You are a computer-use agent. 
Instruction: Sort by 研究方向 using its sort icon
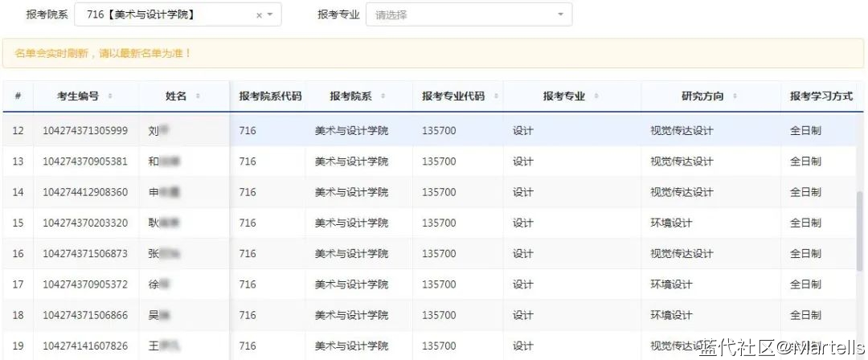[735, 96]
